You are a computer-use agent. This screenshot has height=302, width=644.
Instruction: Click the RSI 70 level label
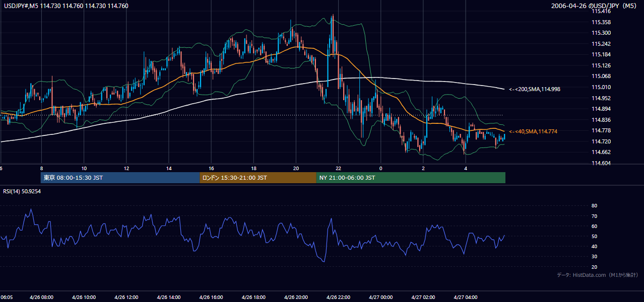[x=594, y=216]
